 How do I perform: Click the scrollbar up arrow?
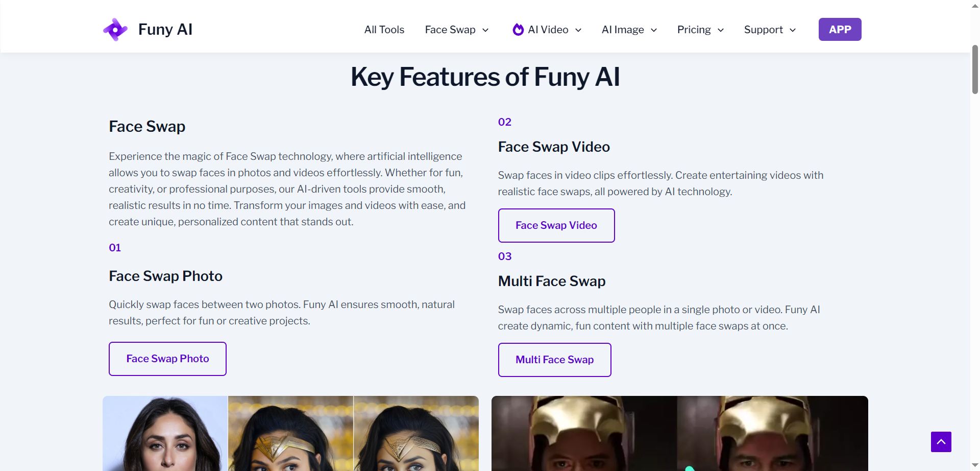coord(975,5)
